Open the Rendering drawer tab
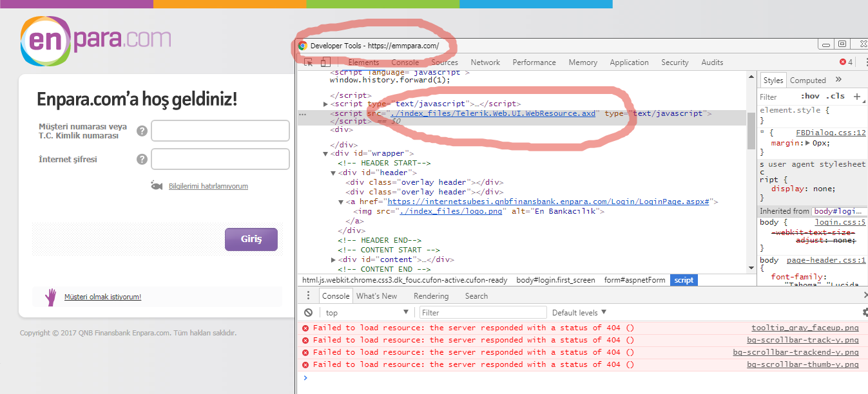The width and height of the screenshot is (868, 394). 431,296
